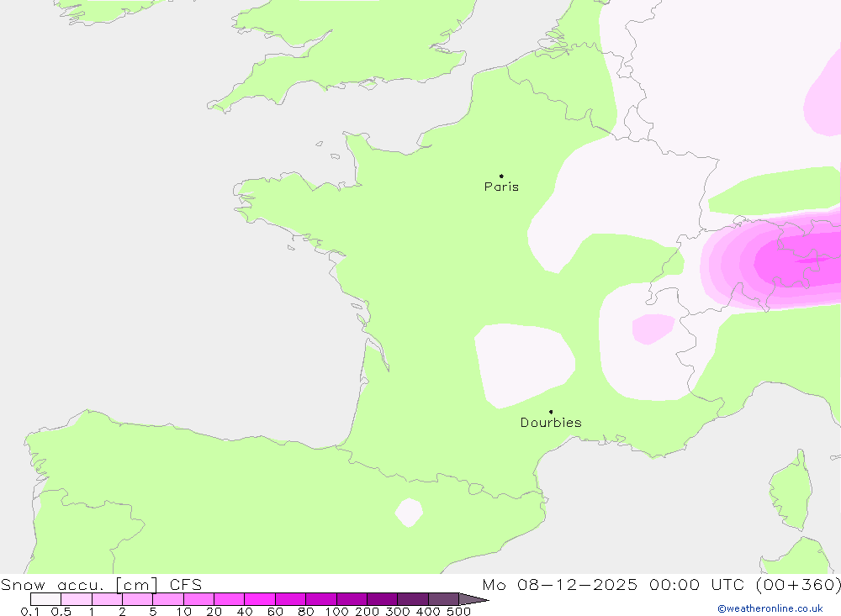Pick the legend swatch between 5 and 10
This screenshot has height=616, width=841.
(168, 599)
